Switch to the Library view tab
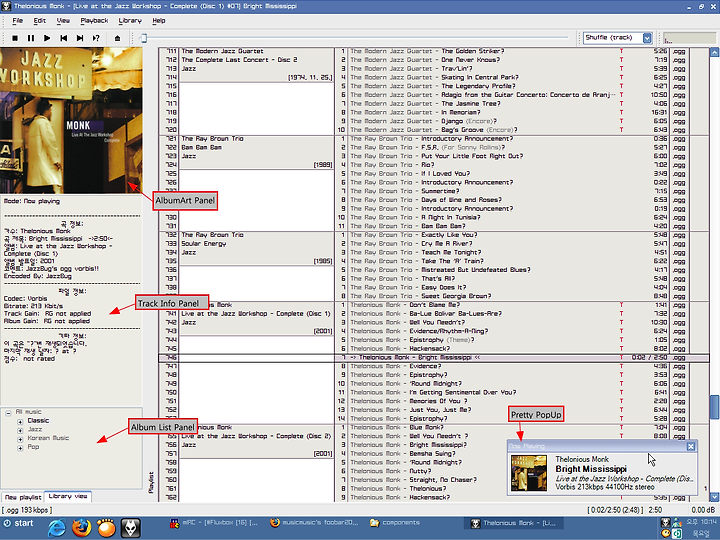 [x=68, y=496]
